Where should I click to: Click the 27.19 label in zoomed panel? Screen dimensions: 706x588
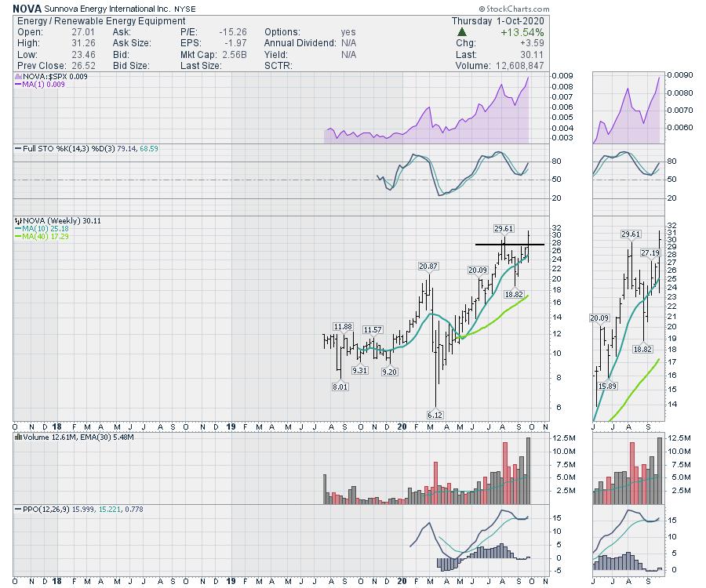(x=650, y=252)
